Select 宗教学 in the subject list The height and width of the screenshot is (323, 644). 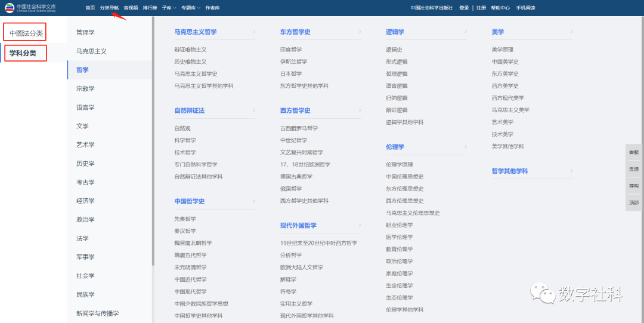click(x=85, y=89)
